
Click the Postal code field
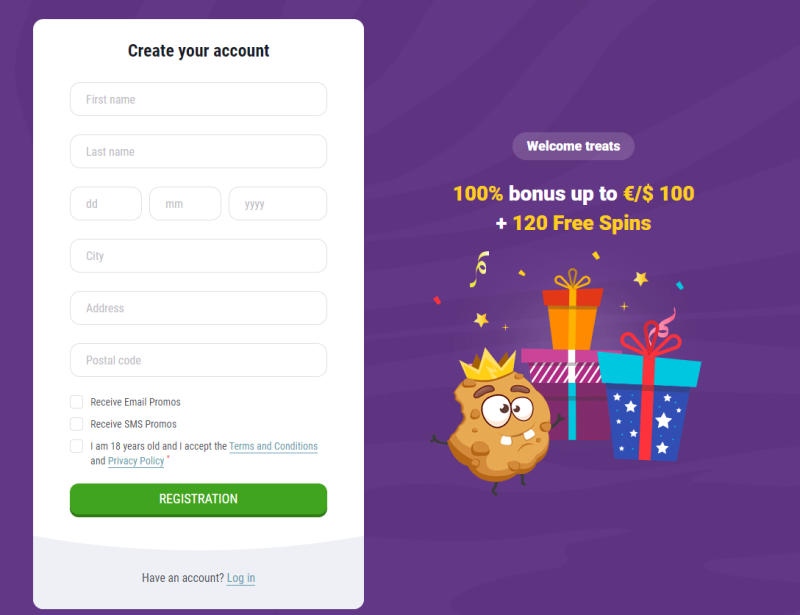(x=198, y=360)
